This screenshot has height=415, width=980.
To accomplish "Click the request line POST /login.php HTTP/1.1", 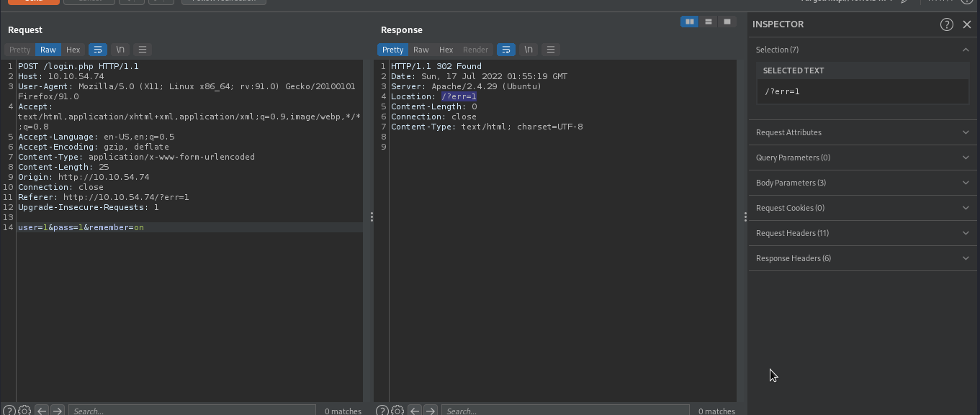I will click(78, 66).
